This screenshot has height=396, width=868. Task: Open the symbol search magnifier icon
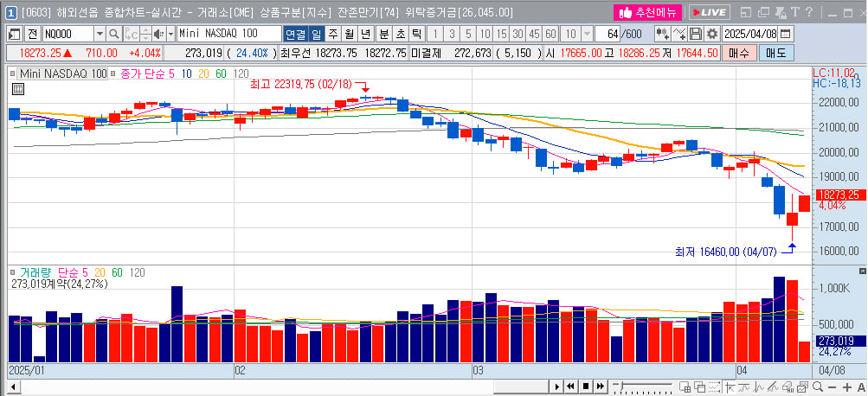coord(113,34)
